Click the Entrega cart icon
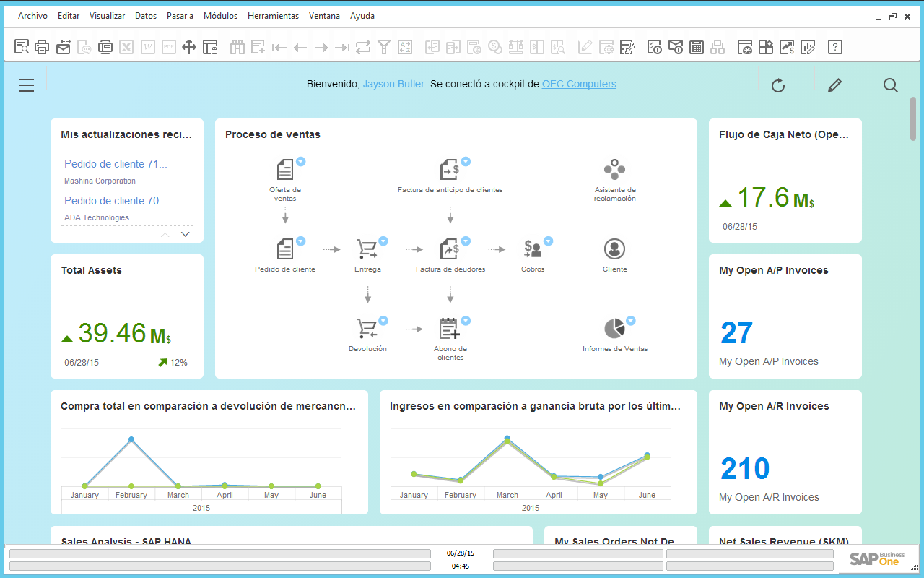Screen dimensions: 924x578 (x=367, y=249)
